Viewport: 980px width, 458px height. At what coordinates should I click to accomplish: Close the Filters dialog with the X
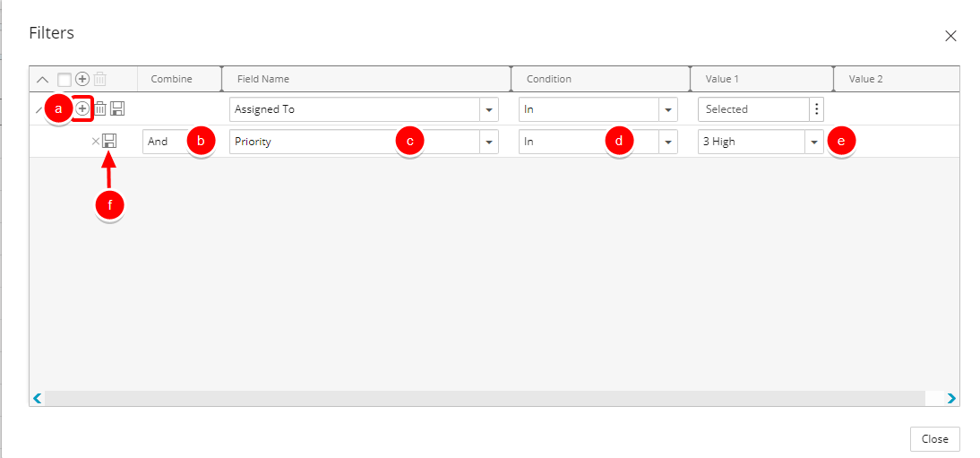click(x=950, y=36)
